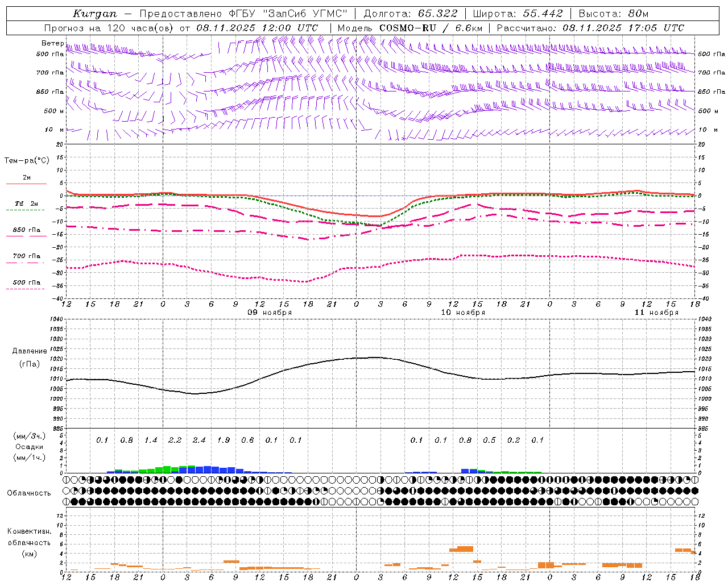Image resolution: width=728 pixels, height=582 pixels.
Task: Click the "Тем-ра(°C)" temperature panel label
Action: click(27, 161)
